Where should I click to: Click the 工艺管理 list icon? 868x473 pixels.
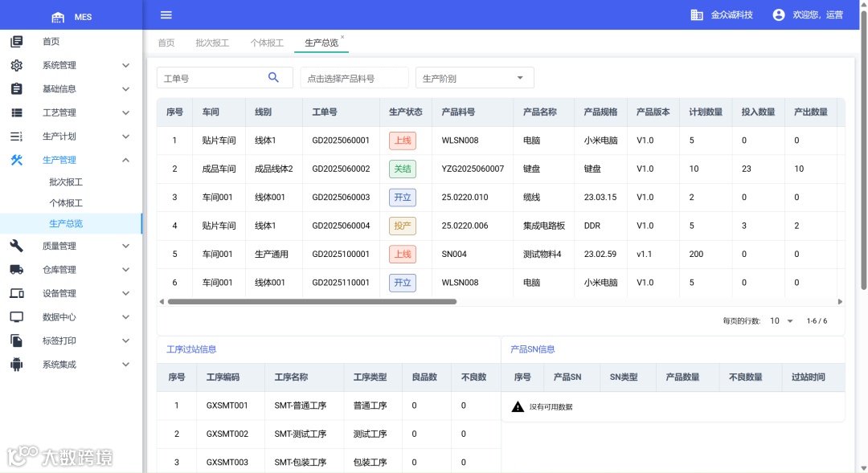pyautogui.click(x=17, y=113)
